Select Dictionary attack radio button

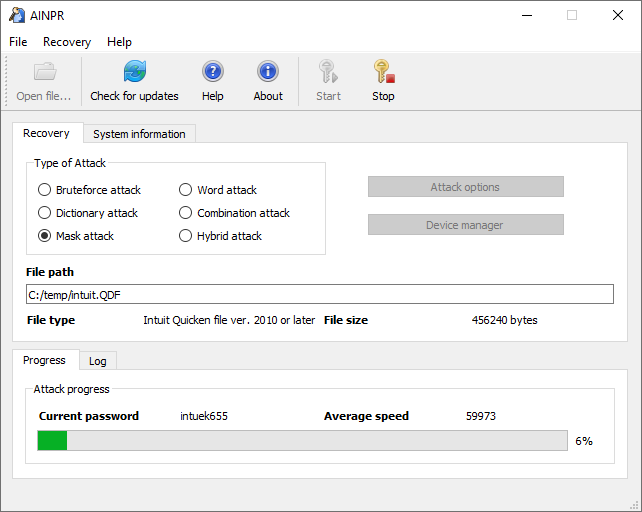pyautogui.click(x=44, y=213)
